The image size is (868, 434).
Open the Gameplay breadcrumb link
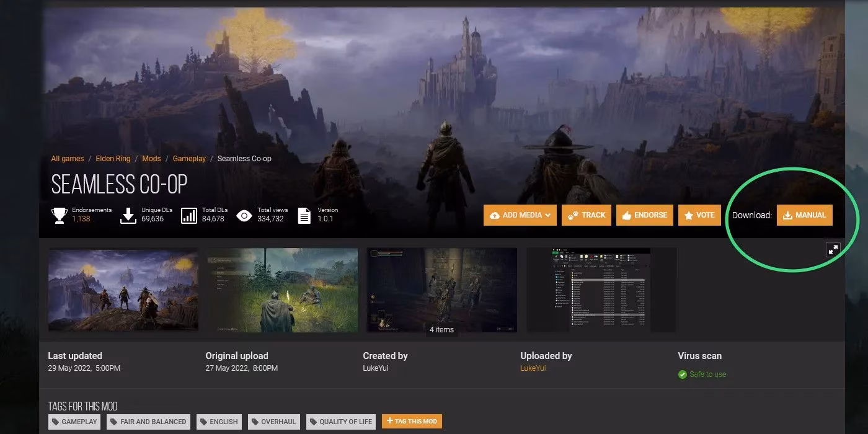coord(189,159)
